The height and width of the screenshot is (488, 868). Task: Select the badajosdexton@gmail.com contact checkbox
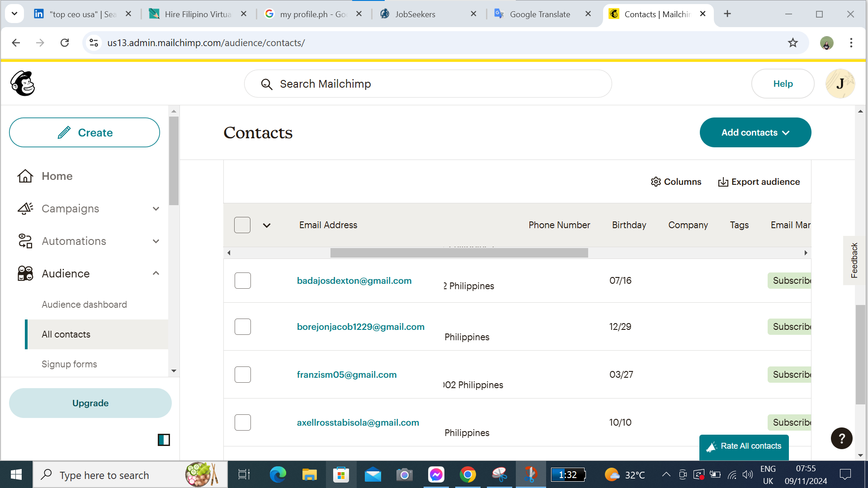tap(243, 281)
